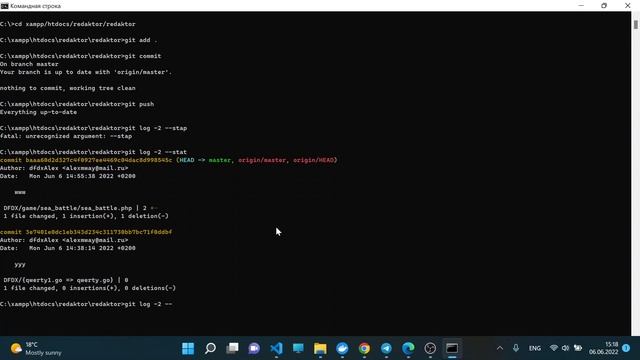
Task: Click the current prompt 'git log -2 --'
Action: tap(86, 304)
